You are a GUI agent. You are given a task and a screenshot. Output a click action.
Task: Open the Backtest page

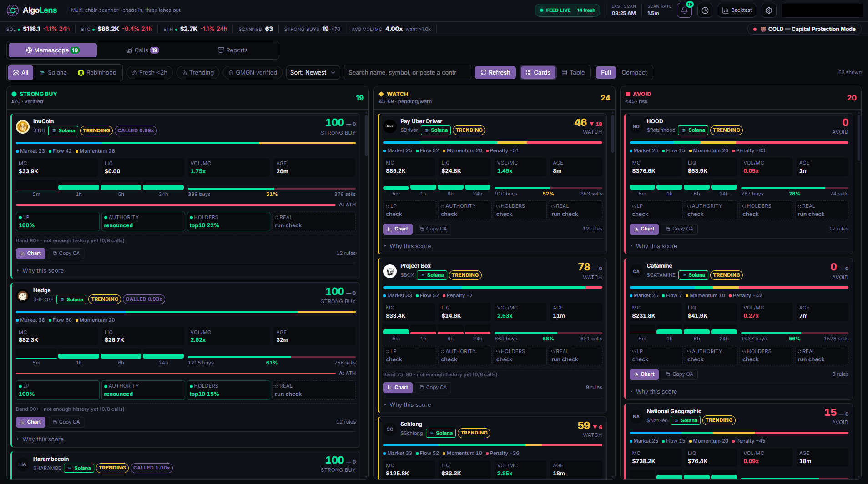coord(737,10)
